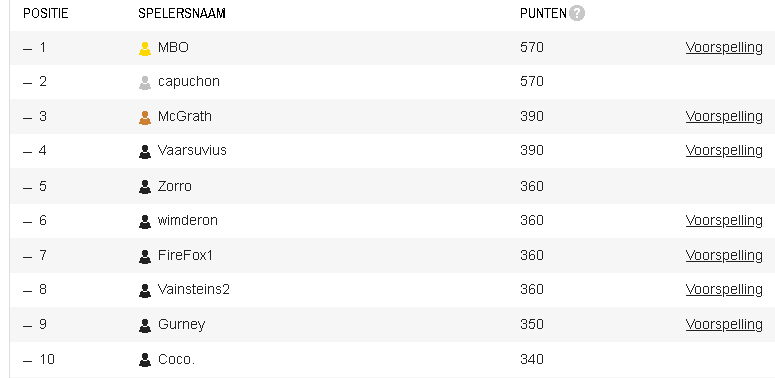This screenshot has height=378, width=775.
Task: View FireFox1's Voorspelling
Action: tap(724, 255)
